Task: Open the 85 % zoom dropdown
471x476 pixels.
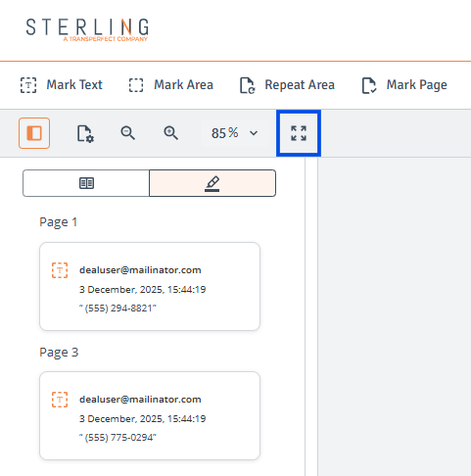Action: tap(234, 133)
